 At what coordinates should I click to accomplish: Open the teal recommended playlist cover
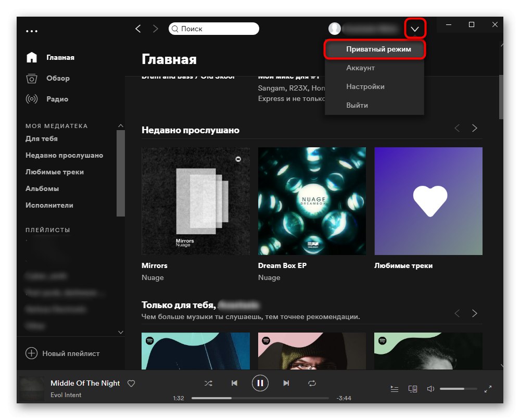pyautogui.click(x=196, y=351)
